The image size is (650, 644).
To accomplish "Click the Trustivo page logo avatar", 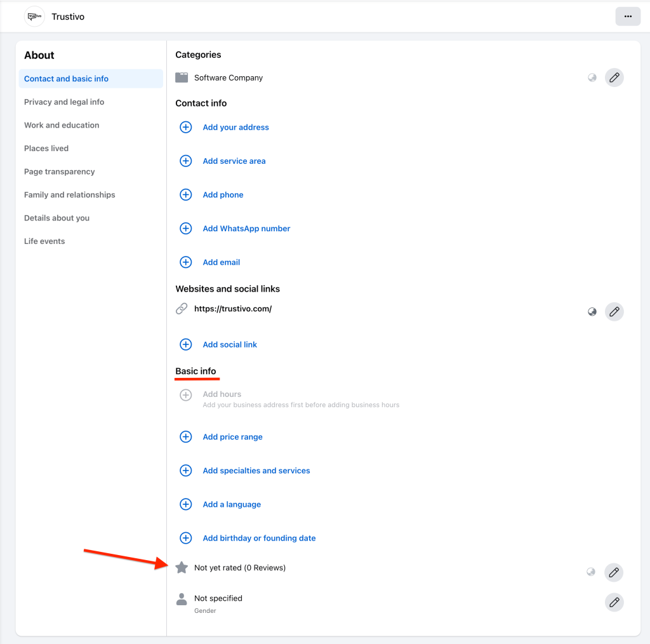I will 34,17.
